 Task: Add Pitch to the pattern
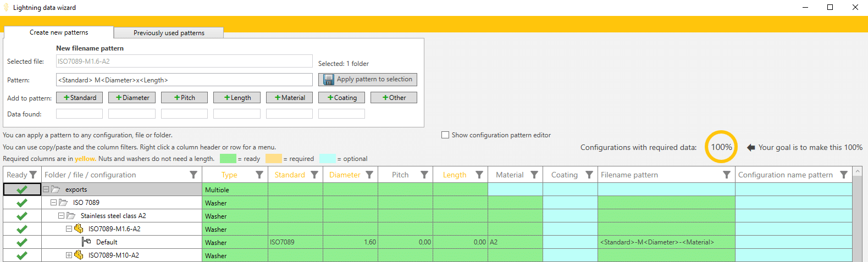tap(184, 98)
